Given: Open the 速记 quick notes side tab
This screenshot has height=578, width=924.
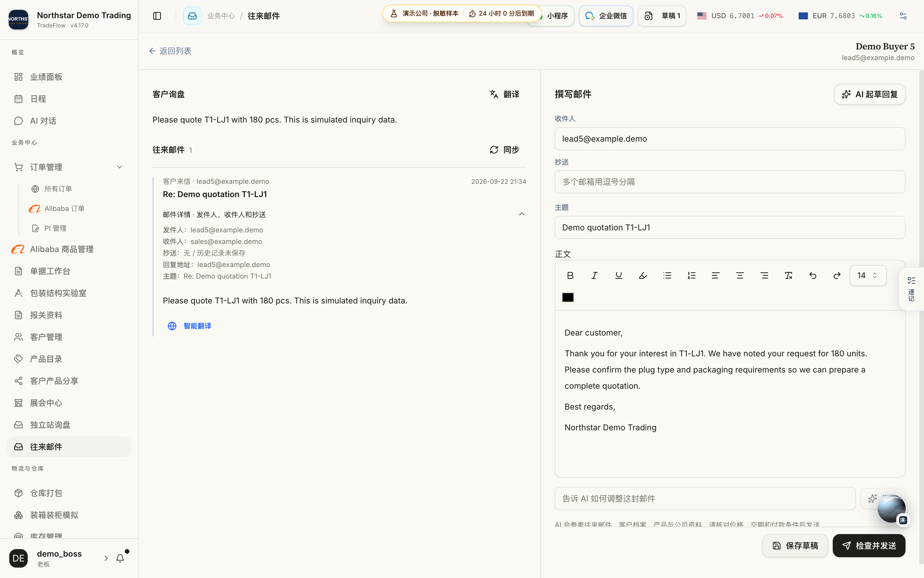Looking at the screenshot, I should click(911, 289).
